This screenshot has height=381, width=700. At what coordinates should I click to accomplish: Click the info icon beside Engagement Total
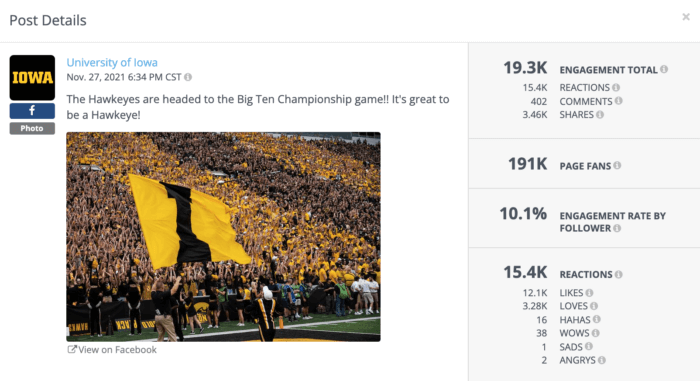[x=664, y=69]
